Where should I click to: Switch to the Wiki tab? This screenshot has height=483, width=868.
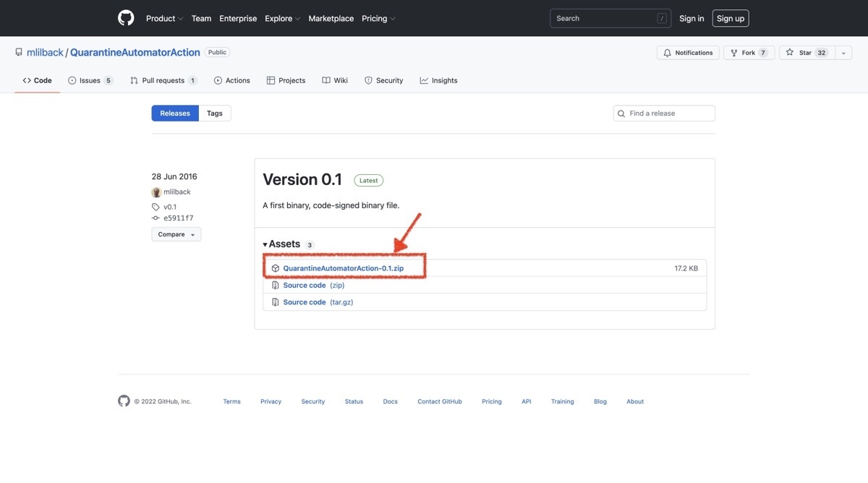coord(335,80)
